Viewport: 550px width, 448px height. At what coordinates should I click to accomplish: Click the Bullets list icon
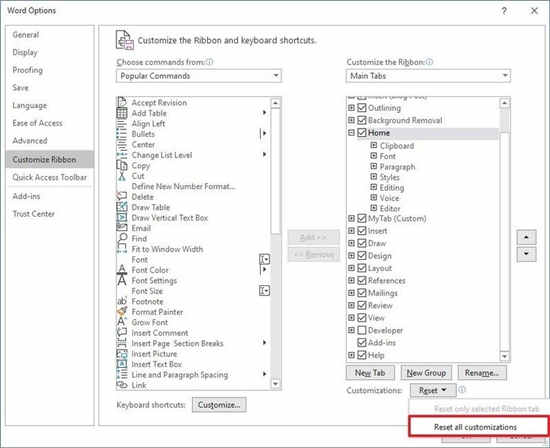click(x=122, y=134)
